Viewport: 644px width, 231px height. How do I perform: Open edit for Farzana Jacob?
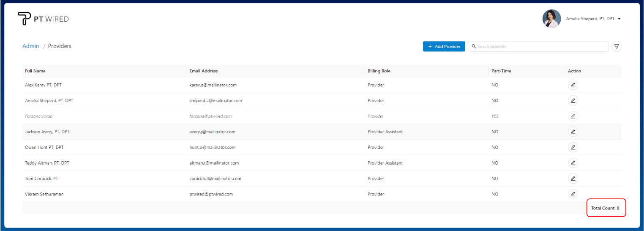[573, 116]
